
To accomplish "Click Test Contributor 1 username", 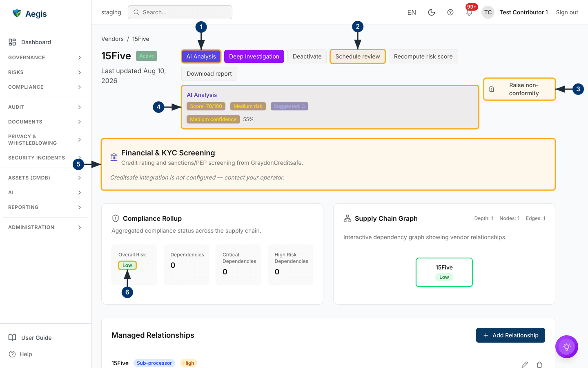I will [x=523, y=12].
